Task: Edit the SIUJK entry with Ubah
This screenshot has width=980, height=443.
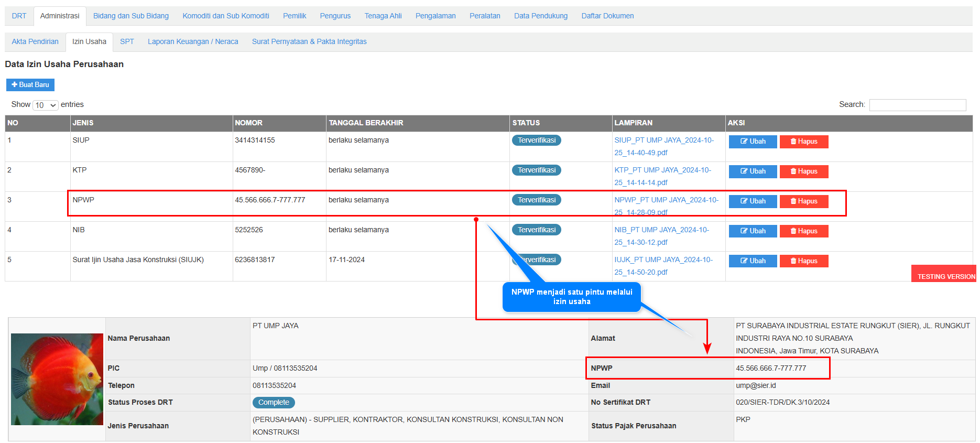Action: (753, 261)
